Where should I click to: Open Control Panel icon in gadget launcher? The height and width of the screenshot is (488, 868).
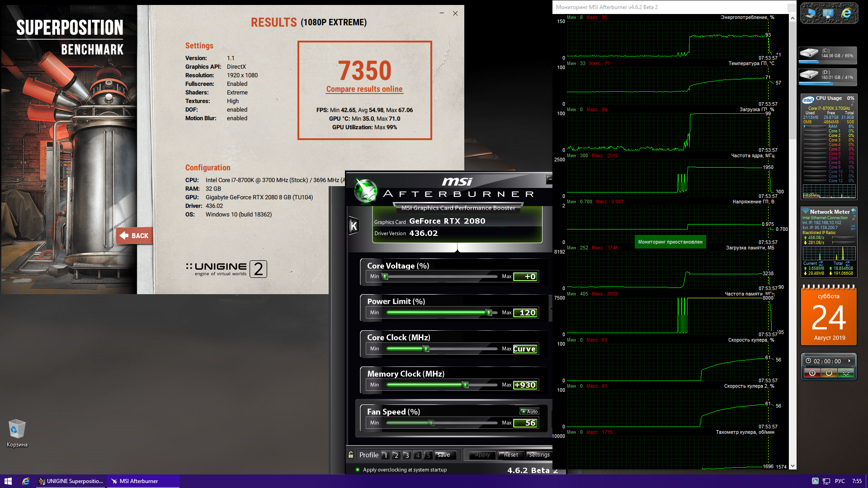tap(828, 13)
